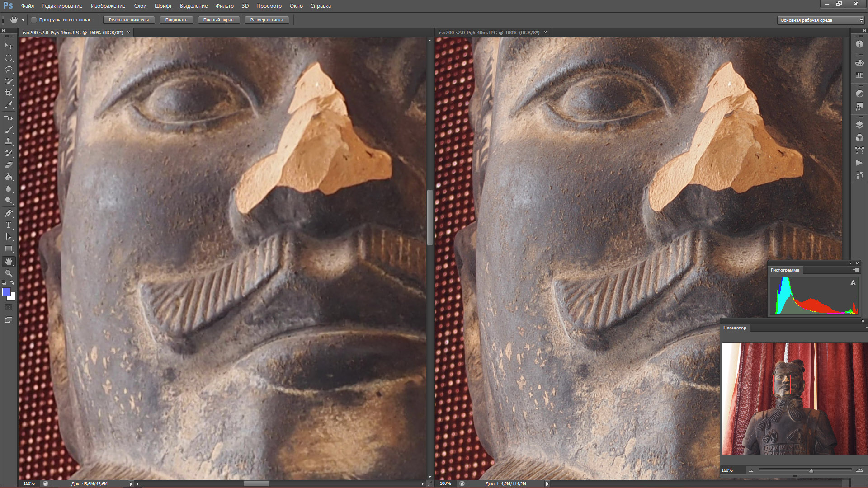
Task: Select the Paint Bucket tool
Action: coord(9,177)
